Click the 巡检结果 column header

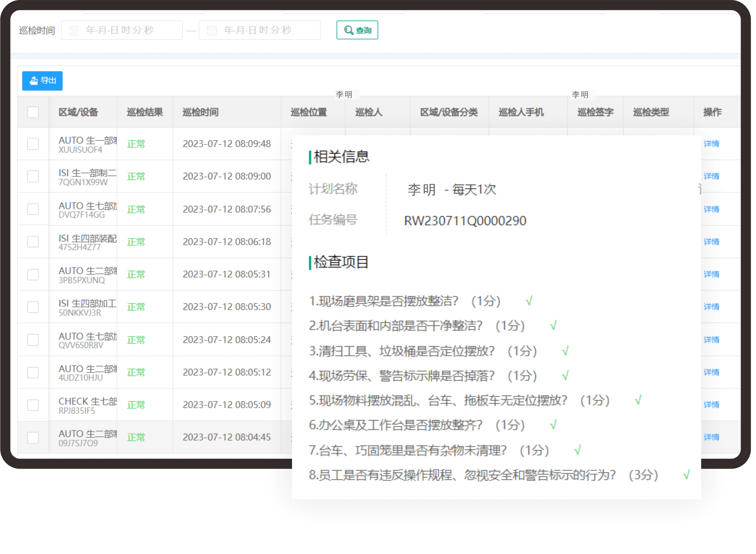point(145,112)
